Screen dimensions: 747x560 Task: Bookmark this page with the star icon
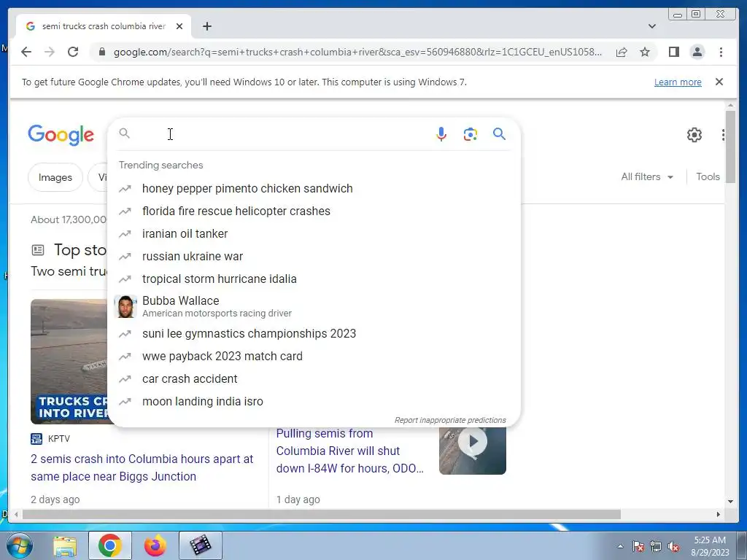[x=645, y=52]
